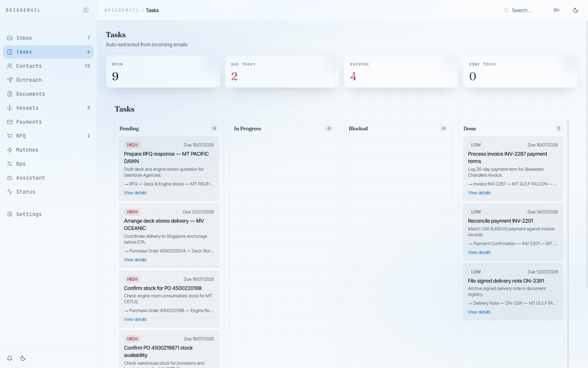The image size is (588, 368).
Task: Click the Blocked column header
Action: point(358,128)
